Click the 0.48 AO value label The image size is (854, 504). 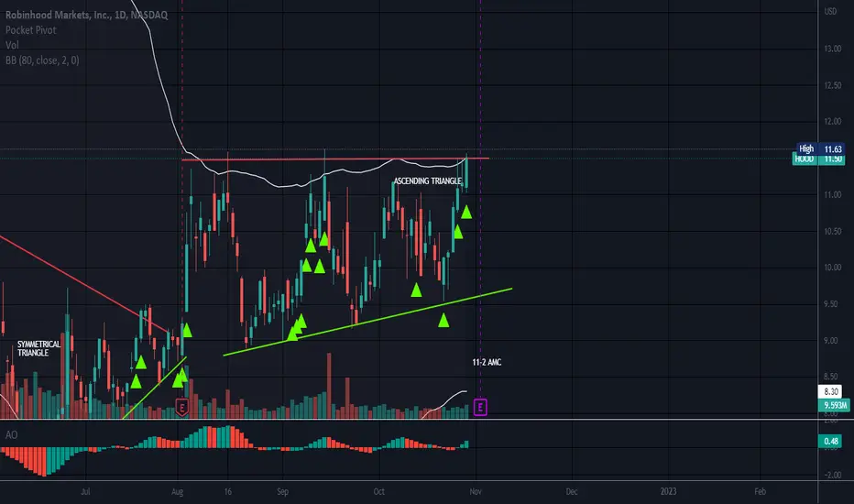pyautogui.click(x=830, y=441)
